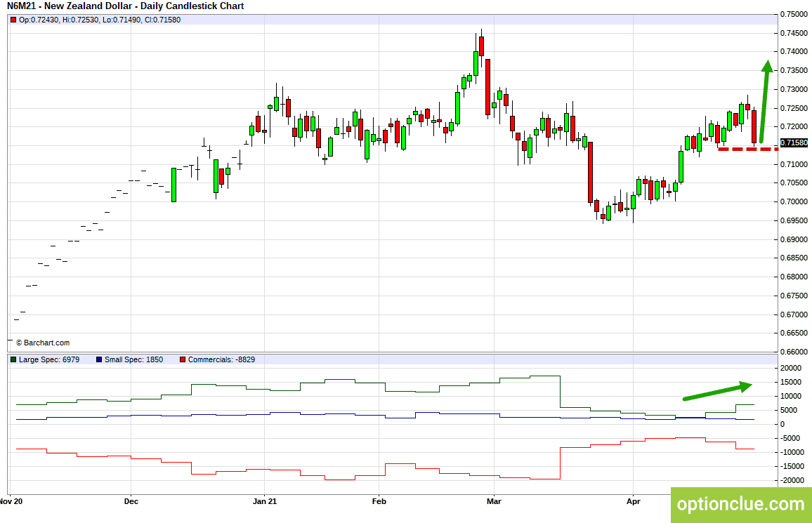Click the Small Spec: 1850 legend label
Image resolution: width=812 pixels, height=523 pixels.
coord(133,359)
